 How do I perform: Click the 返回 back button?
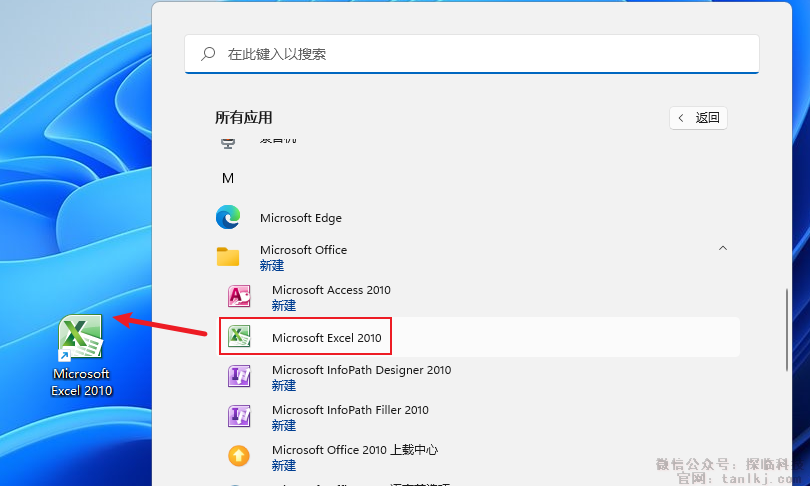[698, 118]
